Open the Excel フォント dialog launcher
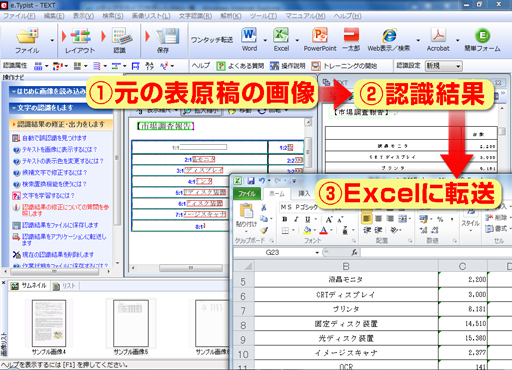The image size is (512, 370). coord(354,241)
